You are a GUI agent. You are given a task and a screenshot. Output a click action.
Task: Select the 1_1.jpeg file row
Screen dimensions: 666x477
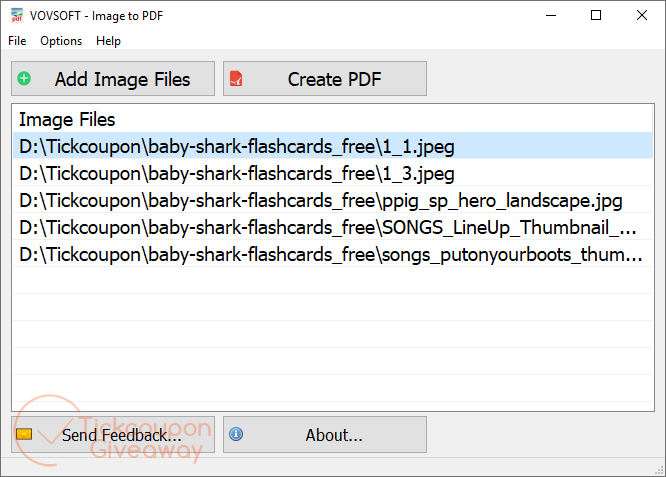coord(333,146)
